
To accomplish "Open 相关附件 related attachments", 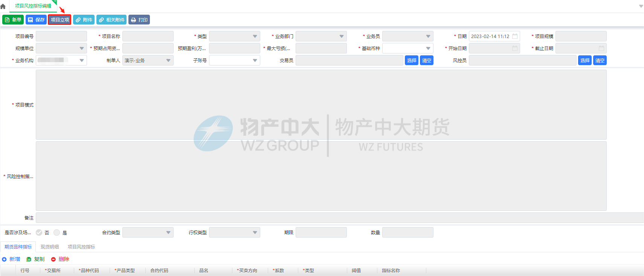I will tap(111, 20).
